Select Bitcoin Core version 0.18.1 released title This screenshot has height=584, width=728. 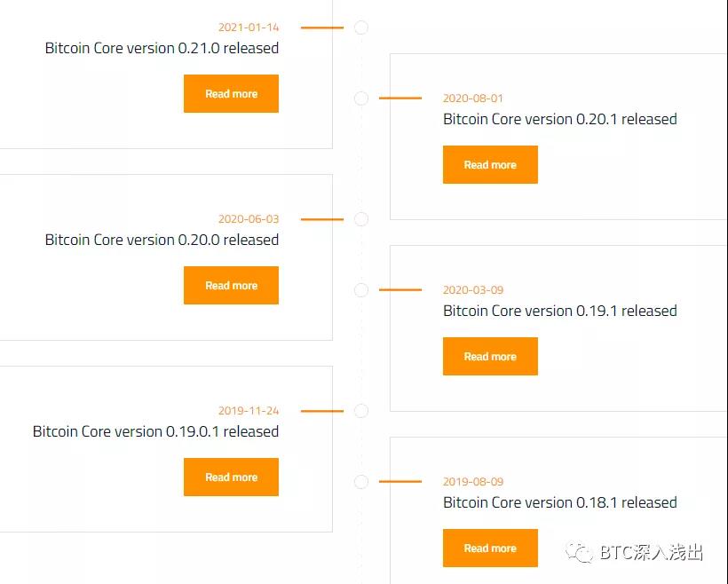tap(559, 502)
